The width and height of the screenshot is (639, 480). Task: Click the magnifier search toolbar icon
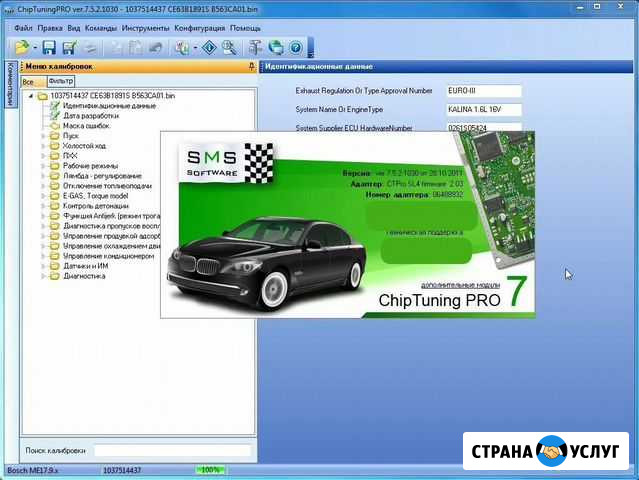(x=229, y=48)
